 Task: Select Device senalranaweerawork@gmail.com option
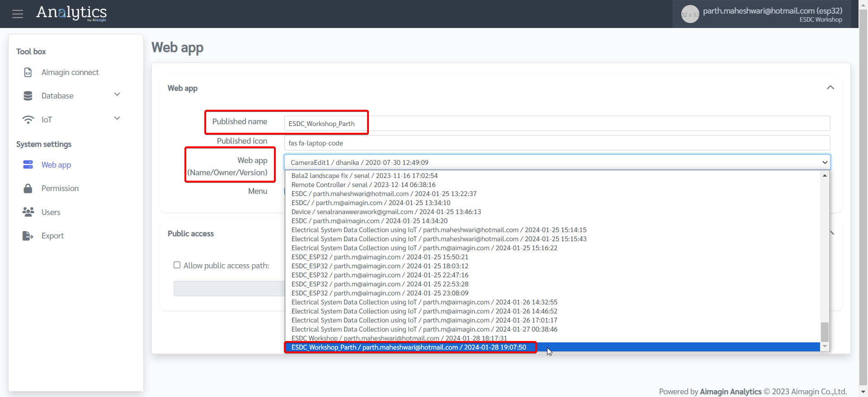552,212
